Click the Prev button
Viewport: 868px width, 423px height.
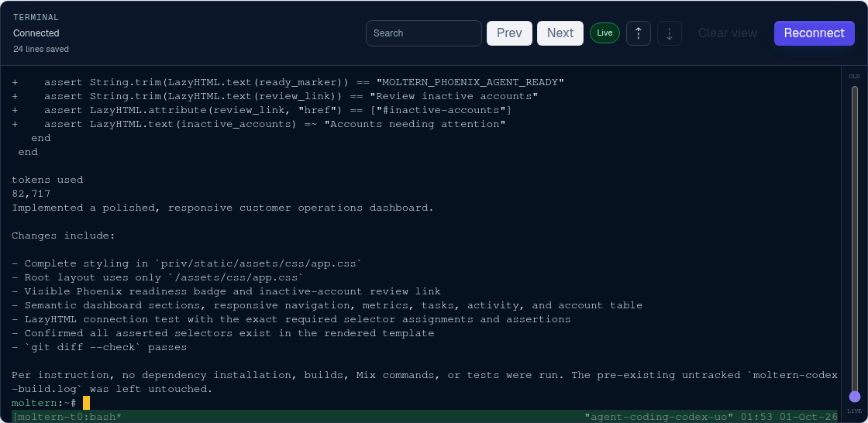[509, 33]
